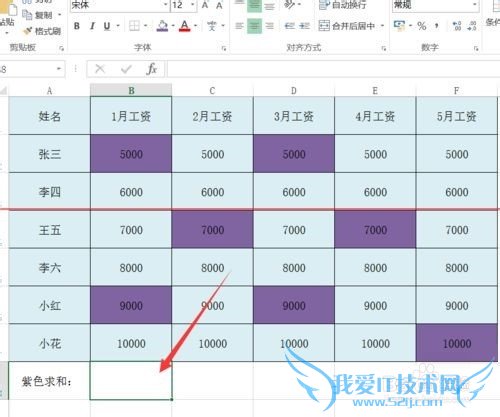Open font settings dialog launcher
Screen dimensions: 500x417
(x=224, y=49)
